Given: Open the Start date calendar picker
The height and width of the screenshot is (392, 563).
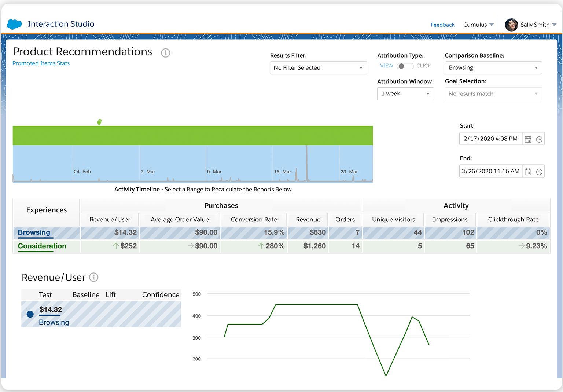Looking at the screenshot, I should (x=528, y=139).
